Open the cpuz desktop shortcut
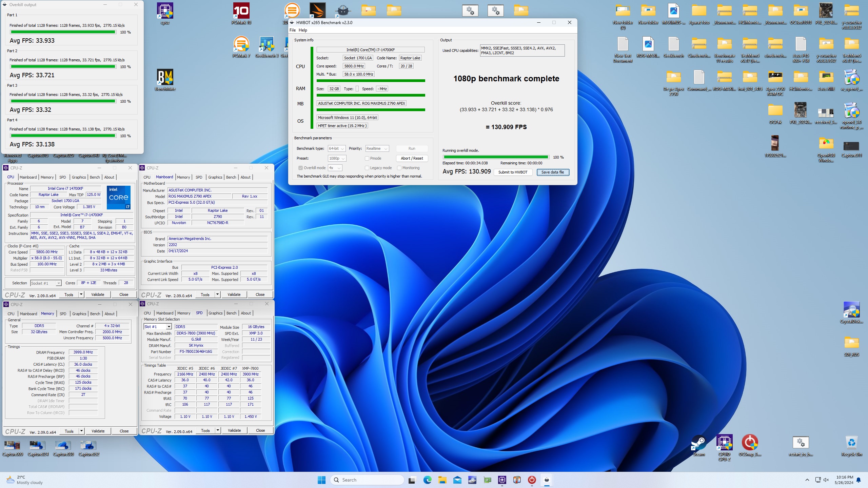Image resolution: width=868 pixels, height=488 pixels. [165, 14]
